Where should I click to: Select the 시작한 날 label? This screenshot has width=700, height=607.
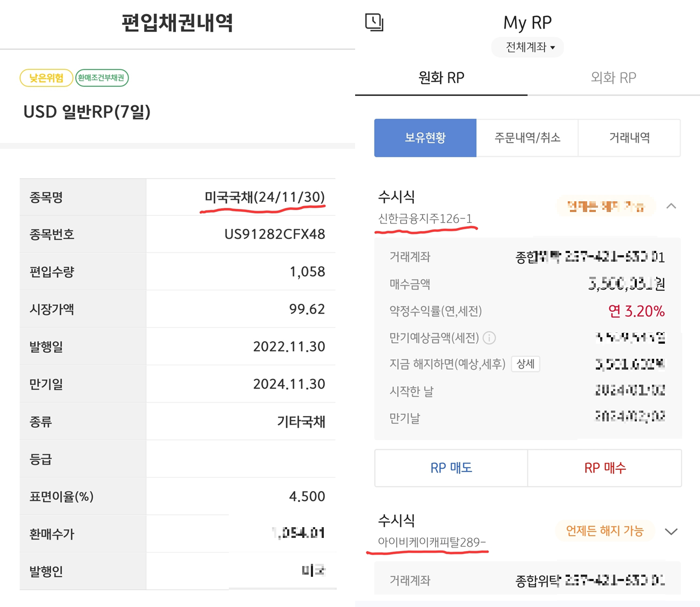[411, 391]
